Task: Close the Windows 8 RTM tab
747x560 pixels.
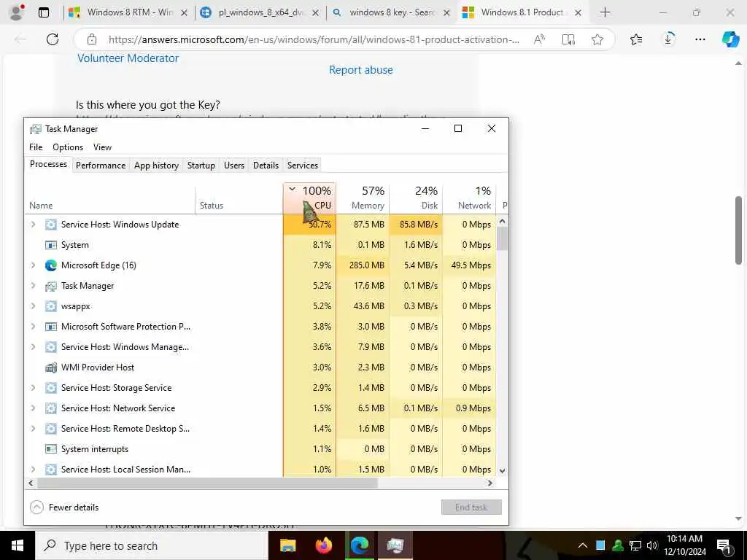Action: (x=185, y=13)
